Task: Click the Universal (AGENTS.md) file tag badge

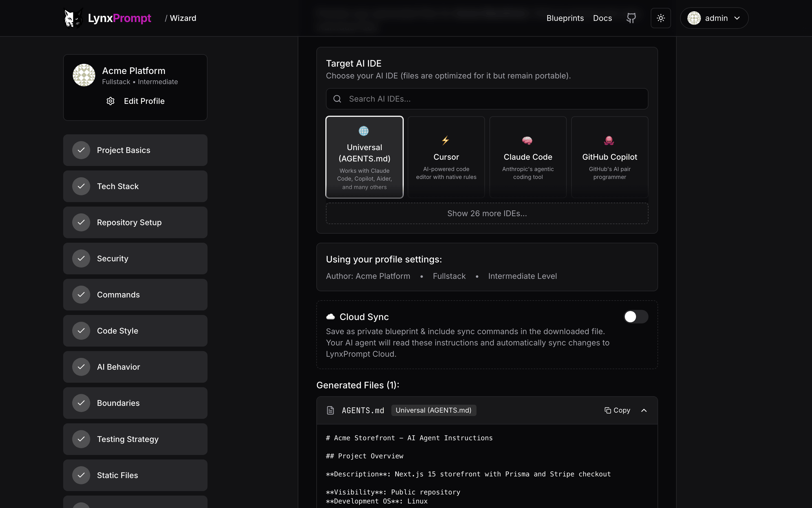Action: tap(434, 410)
